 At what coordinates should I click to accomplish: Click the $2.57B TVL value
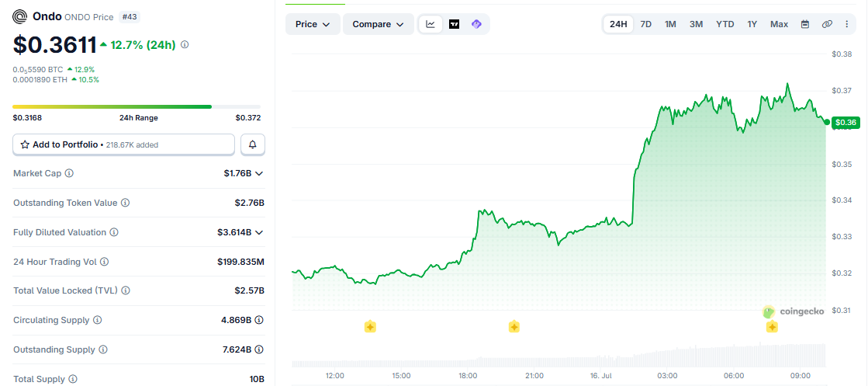coord(250,290)
